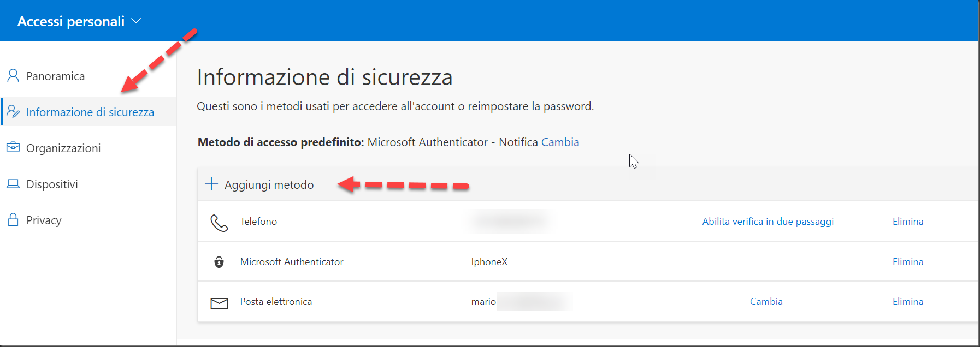Expand the Accessi personali chevron dropdown
980x347 pixels.
click(x=137, y=21)
